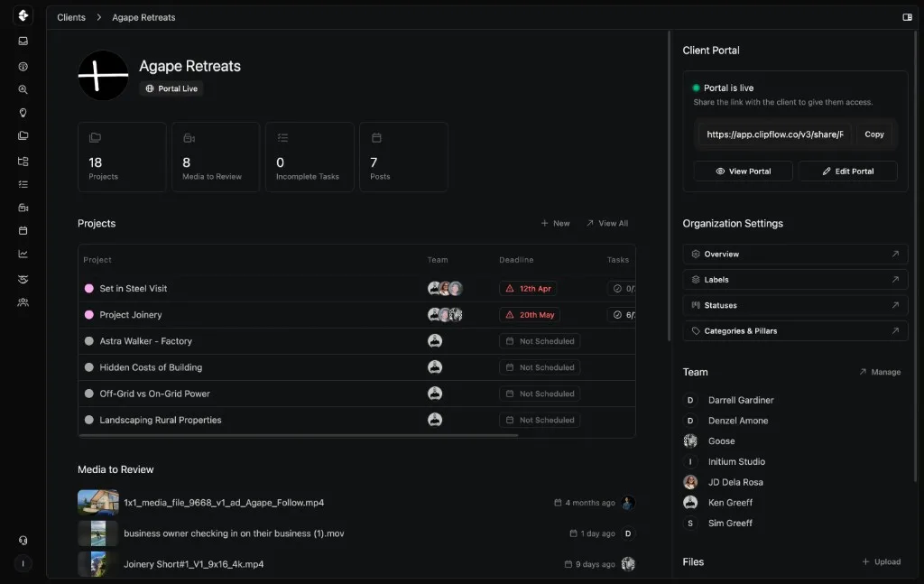Open the Landscaping Rural Properties project

(x=161, y=421)
